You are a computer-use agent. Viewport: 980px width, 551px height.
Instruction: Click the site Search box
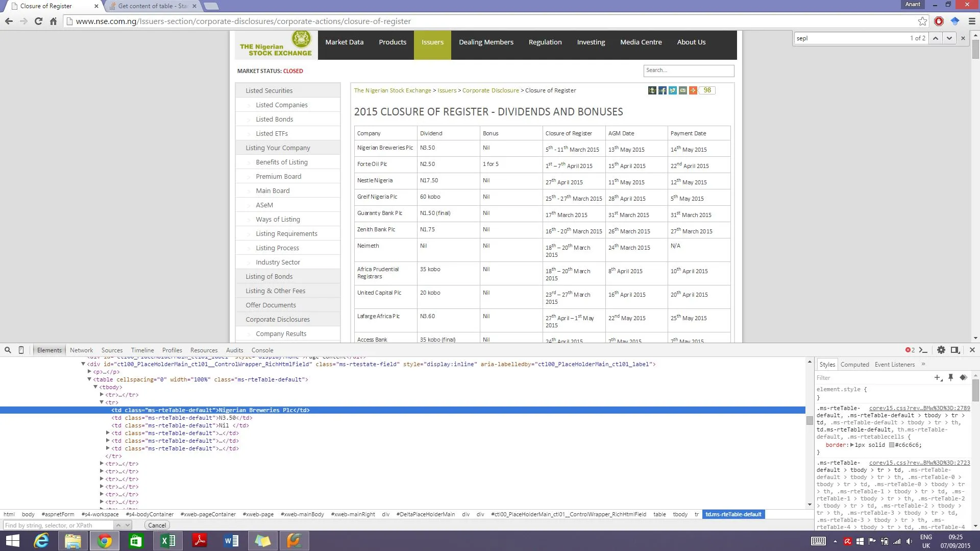[x=689, y=70]
